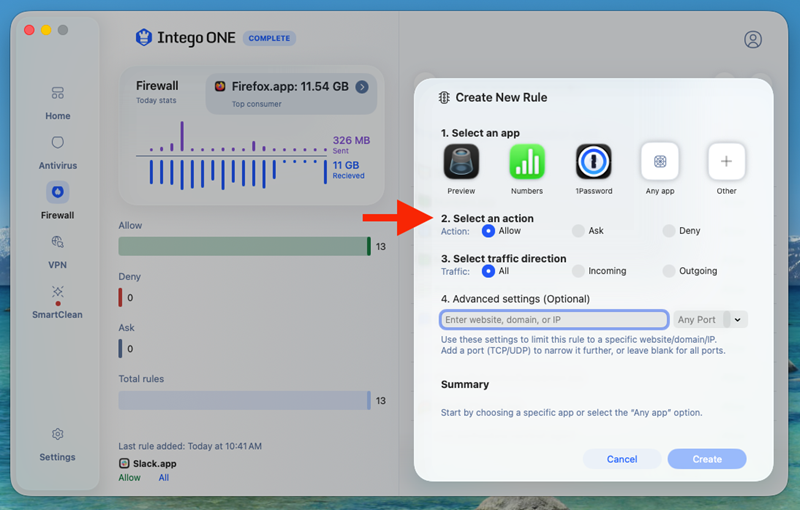Select Incoming traffic radio button

[578, 271]
